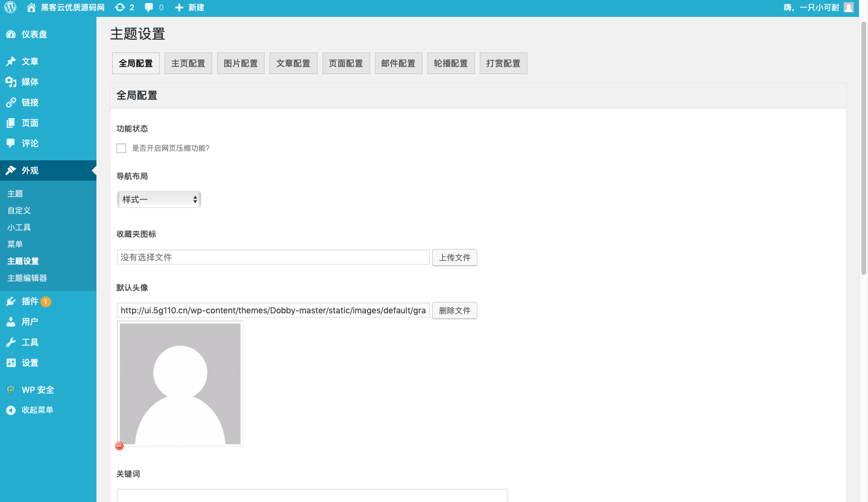Enable the 网页压缩 page compression checkbox

[121, 148]
